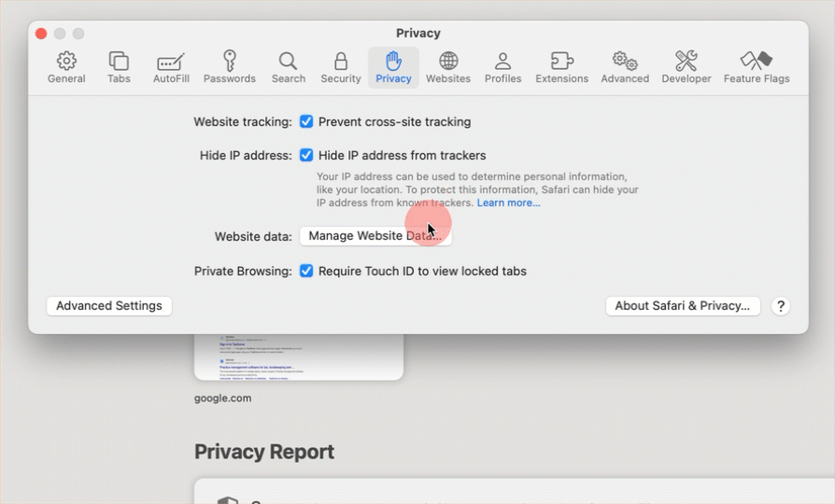Follow the Learn more link
The height and width of the screenshot is (504, 835).
pos(508,203)
